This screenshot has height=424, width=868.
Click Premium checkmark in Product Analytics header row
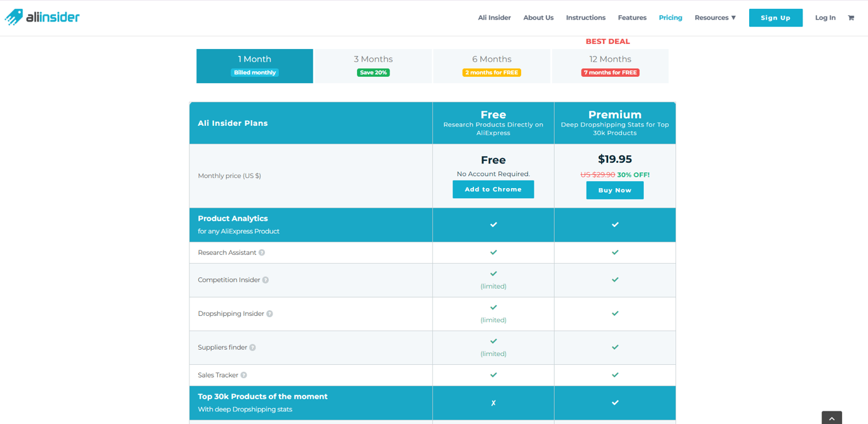point(615,224)
